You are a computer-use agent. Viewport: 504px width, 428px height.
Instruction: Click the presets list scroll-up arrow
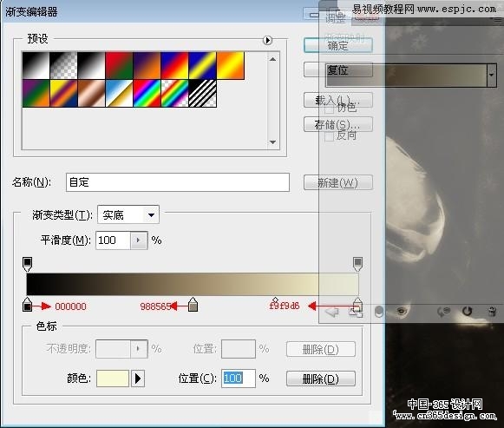[272, 59]
